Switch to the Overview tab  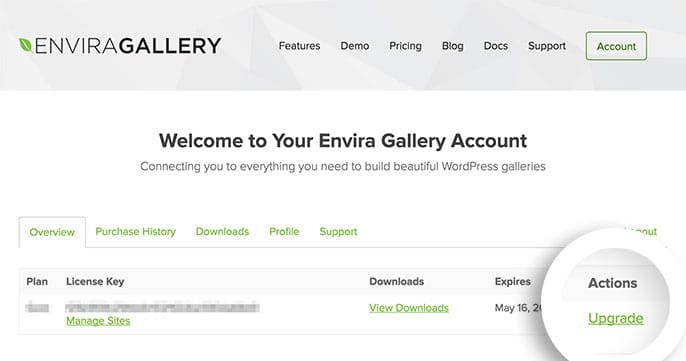pos(52,232)
